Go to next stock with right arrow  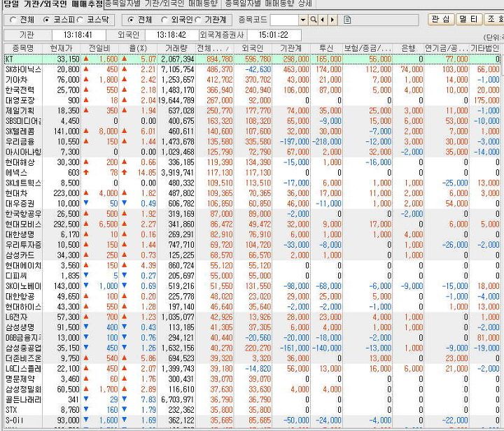pos(332,20)
